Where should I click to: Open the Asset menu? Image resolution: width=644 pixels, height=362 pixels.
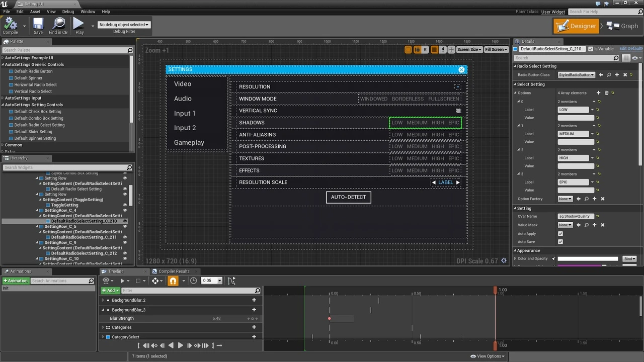click(35, 12)
